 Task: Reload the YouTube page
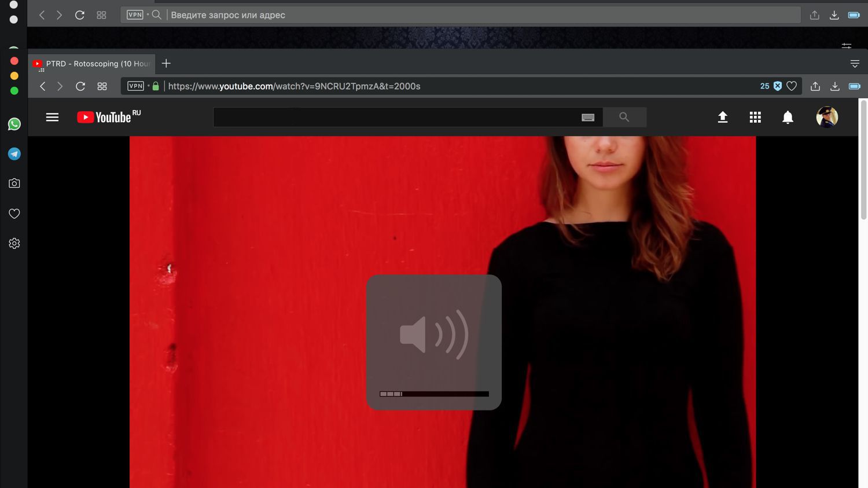[80, 86]
